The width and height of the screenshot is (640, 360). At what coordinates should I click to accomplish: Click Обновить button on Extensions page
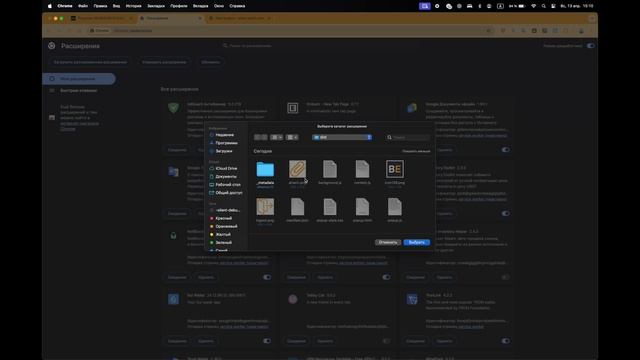coord(211,62)
